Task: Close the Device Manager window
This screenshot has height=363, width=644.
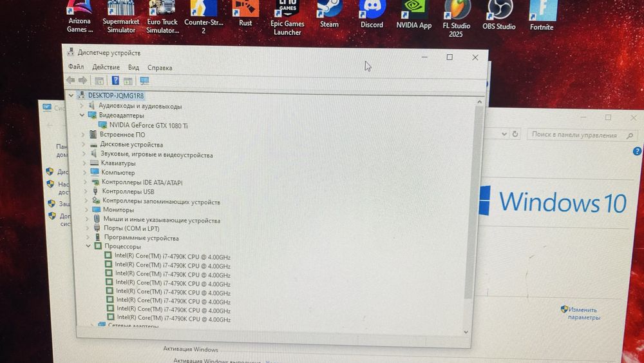Action: (475, 57)
